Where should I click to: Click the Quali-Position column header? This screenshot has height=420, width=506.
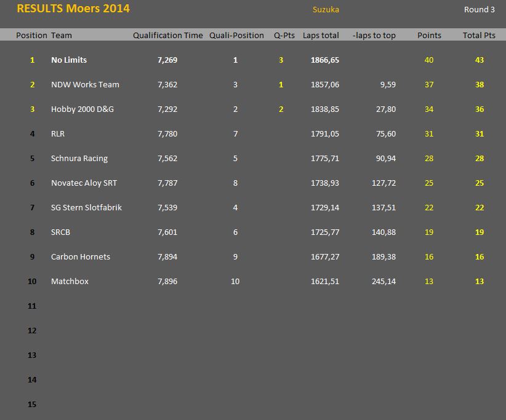[236, 36]
